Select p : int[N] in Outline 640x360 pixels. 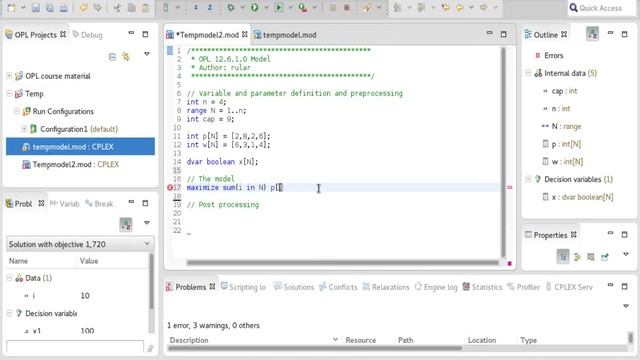pos(562,144)
